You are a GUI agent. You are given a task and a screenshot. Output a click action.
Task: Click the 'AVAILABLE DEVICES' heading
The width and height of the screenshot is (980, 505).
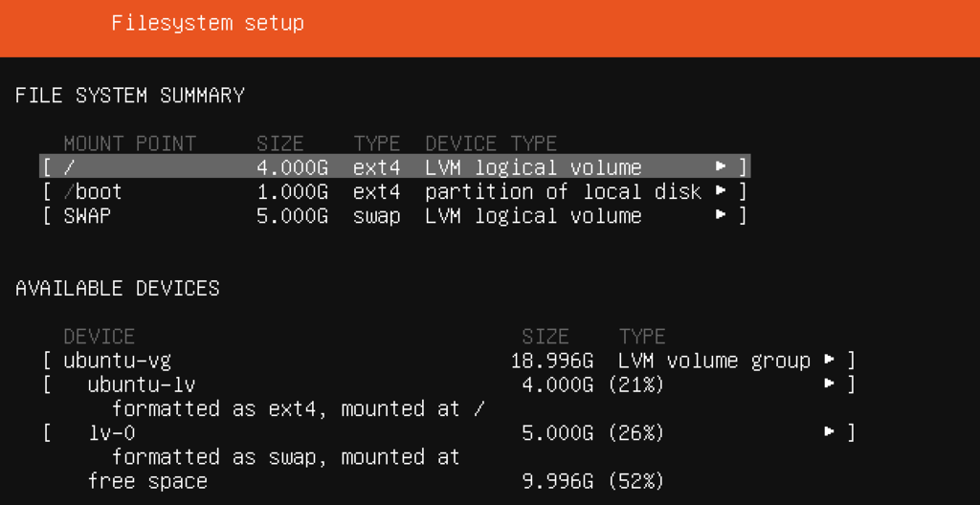click(x=118, y=288)
